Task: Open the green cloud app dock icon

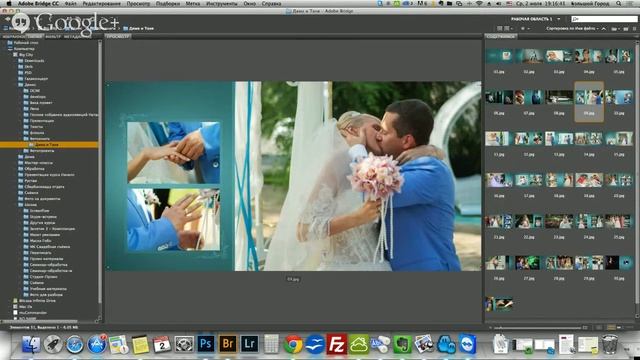Action: click(358, 344)
